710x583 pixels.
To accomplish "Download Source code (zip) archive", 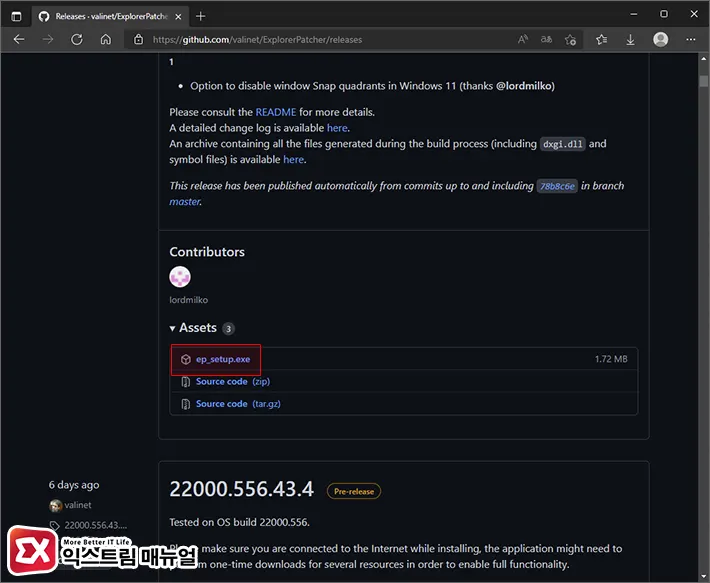I will pyautogui.click(x=221, y=381).
